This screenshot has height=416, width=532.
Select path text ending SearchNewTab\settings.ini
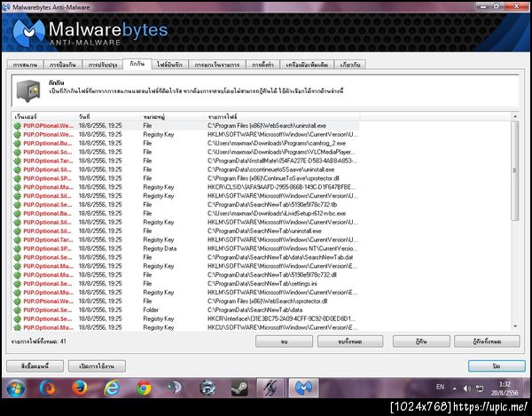click(x=262, y=284)
